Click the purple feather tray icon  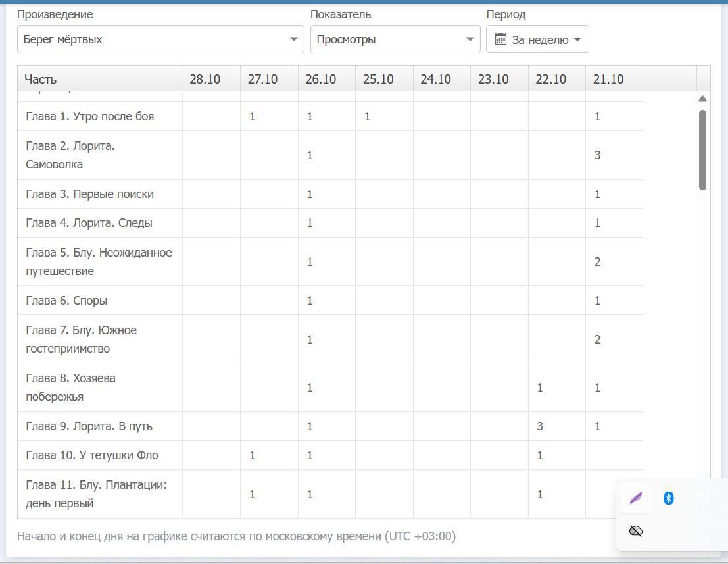635,498
